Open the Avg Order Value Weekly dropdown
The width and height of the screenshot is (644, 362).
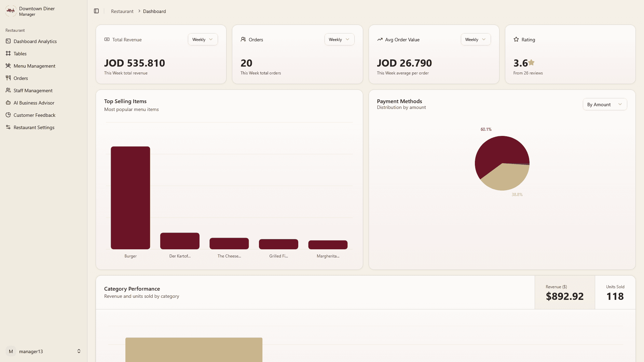pyautogui.click(x=475, y=40)
